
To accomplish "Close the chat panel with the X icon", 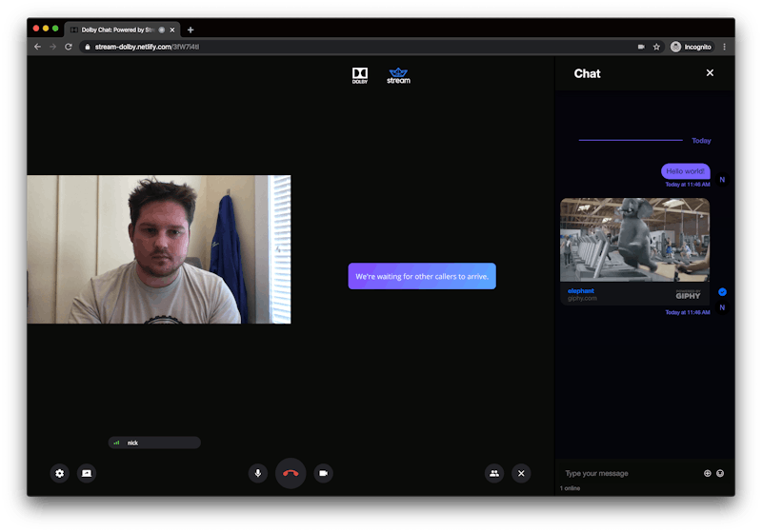I will coord(710,73).
